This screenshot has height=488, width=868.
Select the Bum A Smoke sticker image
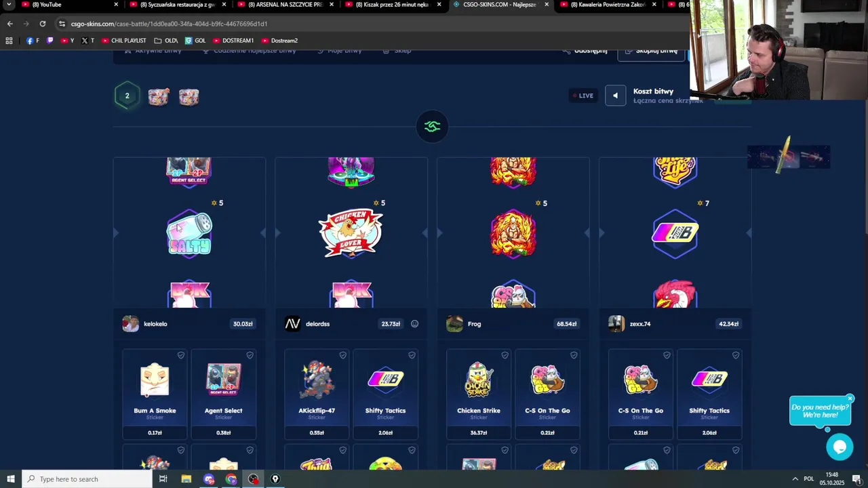click(x=155, y=380)
